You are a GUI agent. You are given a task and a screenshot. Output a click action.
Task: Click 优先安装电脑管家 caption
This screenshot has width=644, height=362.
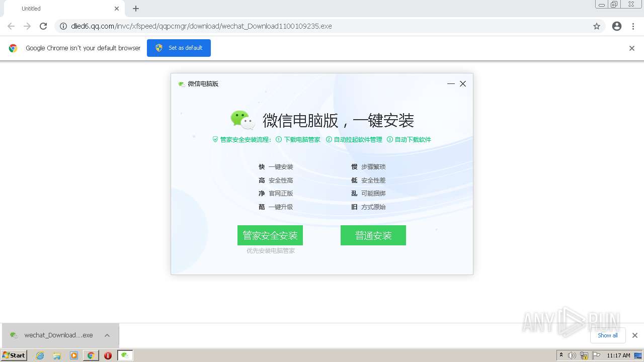(x=271, y=251)
